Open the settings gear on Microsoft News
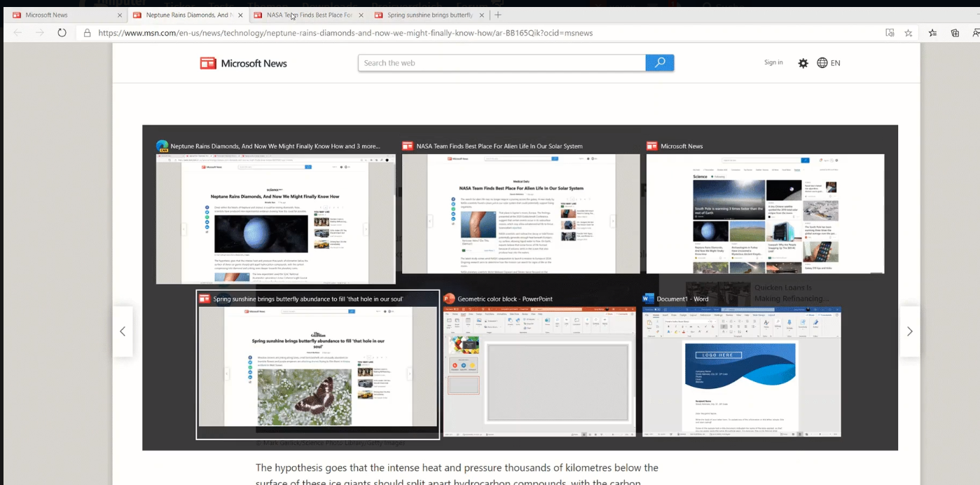This screenshot has height=485, width=980. (x=803, y=63)
